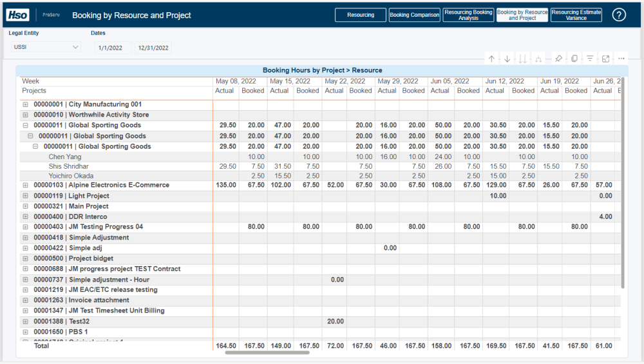Viewport: 644px width, 364px height.
Task: Select the Shis Shridhar resource row
Action: click(x=69, y=166)
